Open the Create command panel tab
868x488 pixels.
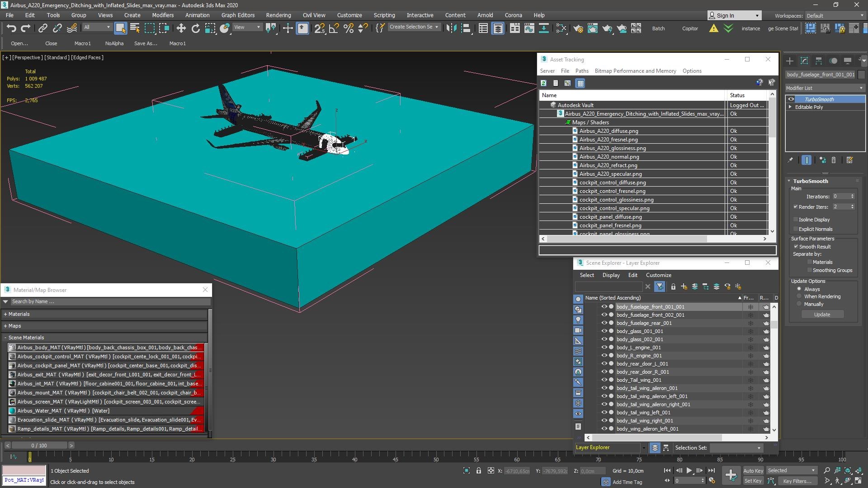point(790,61)
